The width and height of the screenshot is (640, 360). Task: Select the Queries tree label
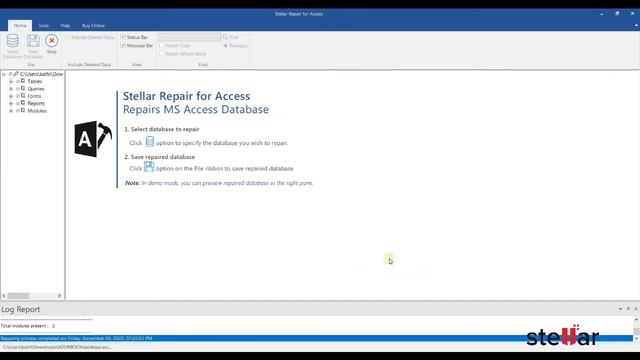pos(36,89)
